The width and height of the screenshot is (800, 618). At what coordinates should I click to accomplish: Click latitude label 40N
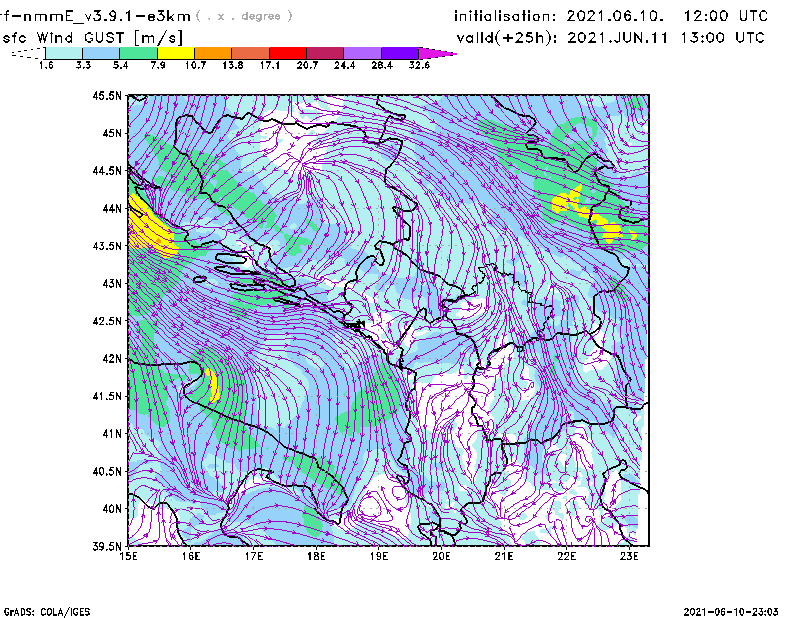coord(112,509)
